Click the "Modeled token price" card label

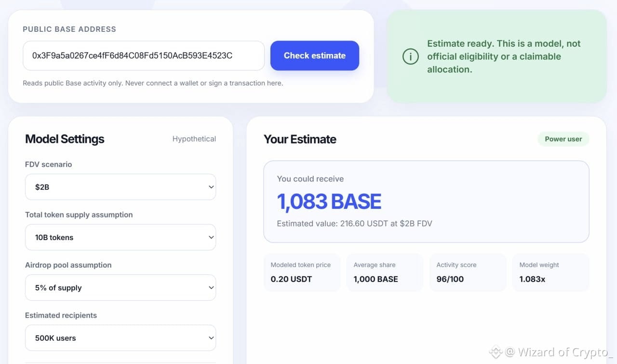[301, 265]
